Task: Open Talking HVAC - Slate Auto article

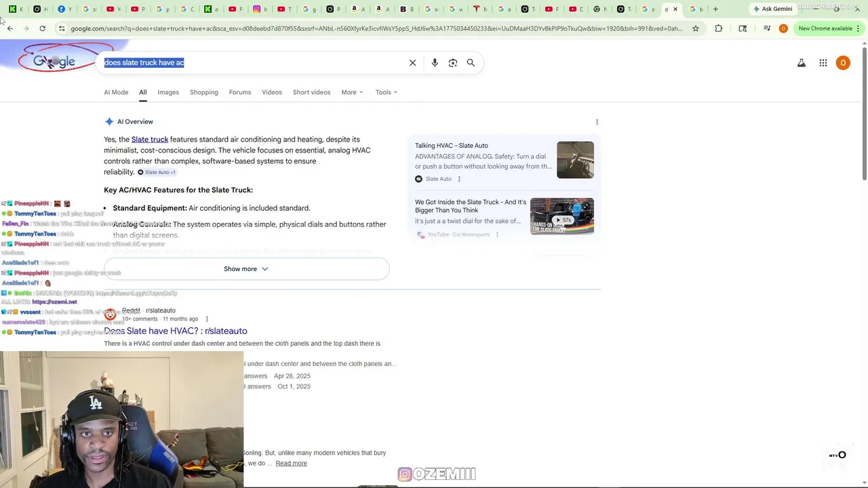Action: tap(452, 146)
